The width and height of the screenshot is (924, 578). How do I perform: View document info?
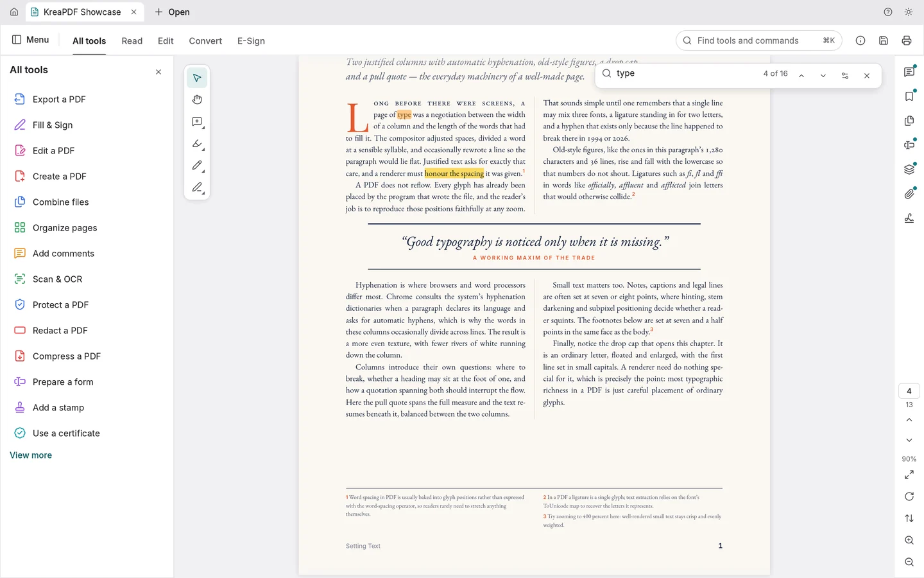click(860, 40)
